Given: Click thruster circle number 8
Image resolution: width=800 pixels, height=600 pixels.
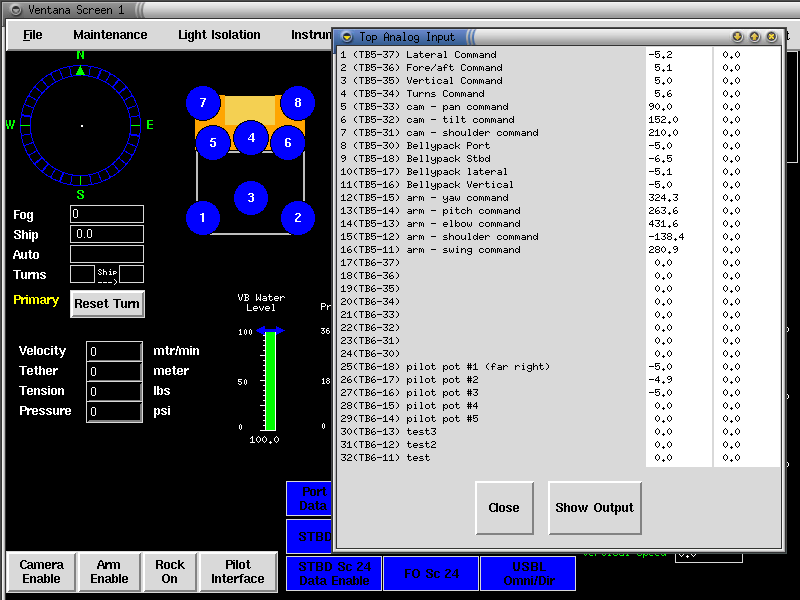Looking at the screenshot, I should pos(297,103).
